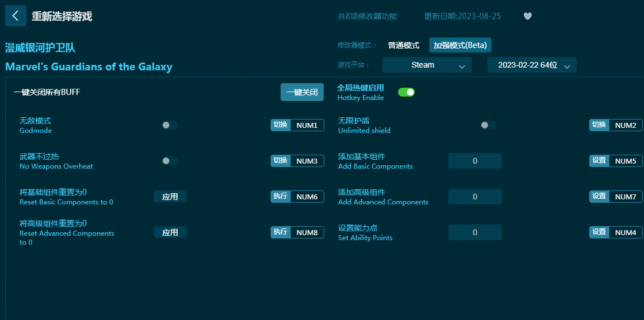This screenshot has width=644, height=320.
Task: Click 应用 for Reset Advanced Components
Action: click(170, 232)
